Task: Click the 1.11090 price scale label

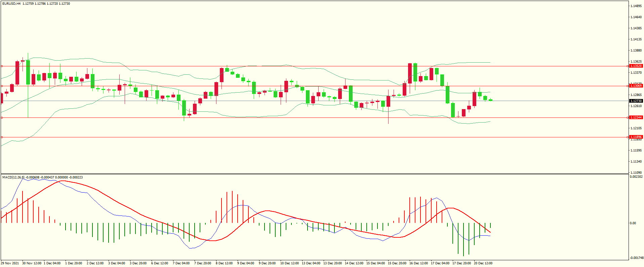Action: [636, 173]
